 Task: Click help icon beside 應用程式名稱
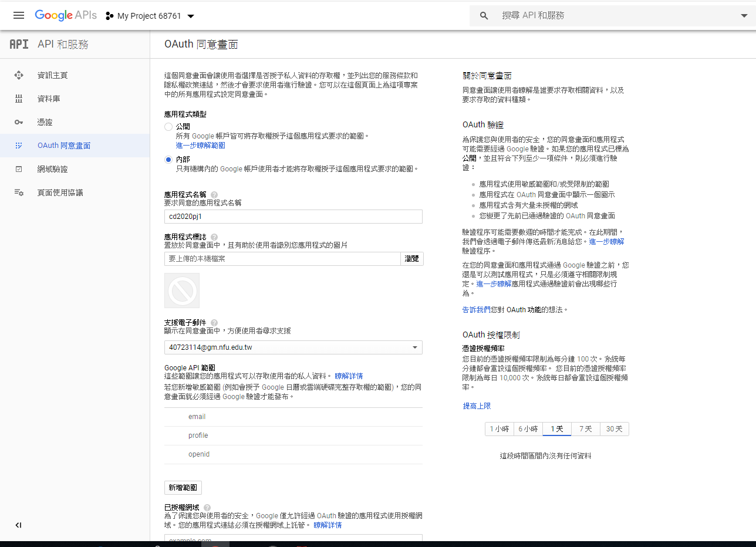214,194
